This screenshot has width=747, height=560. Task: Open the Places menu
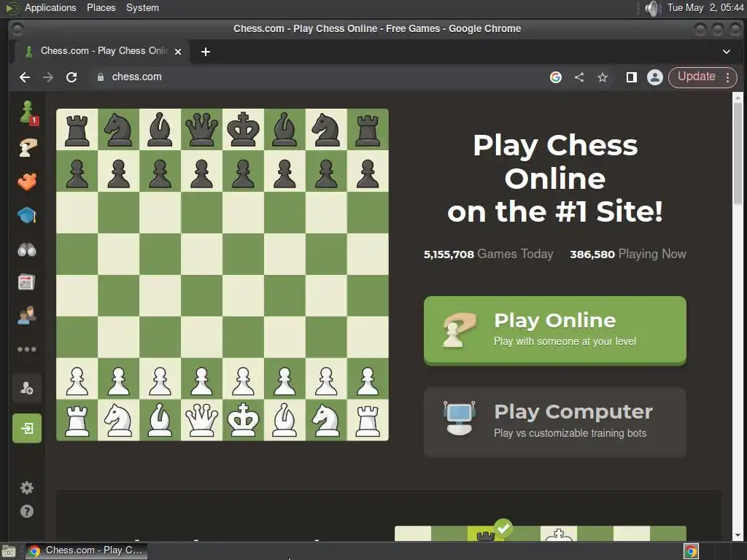click(101, 7)
